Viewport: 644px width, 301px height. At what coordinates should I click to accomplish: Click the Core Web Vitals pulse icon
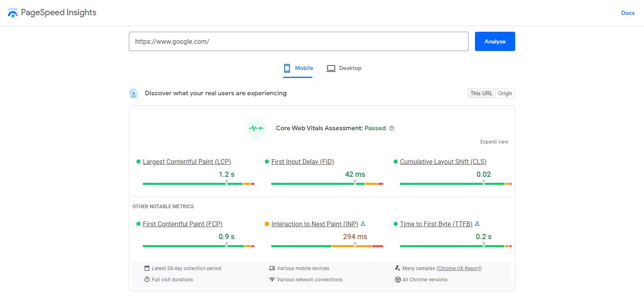pyautogui.click(x=256, y=128)
